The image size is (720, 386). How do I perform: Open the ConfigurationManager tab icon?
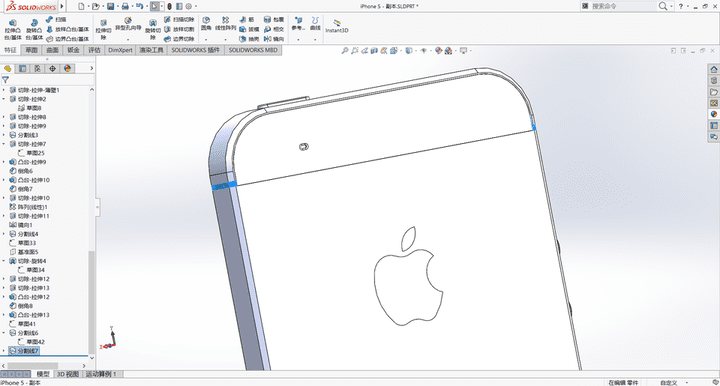click(x=37, y=68)
